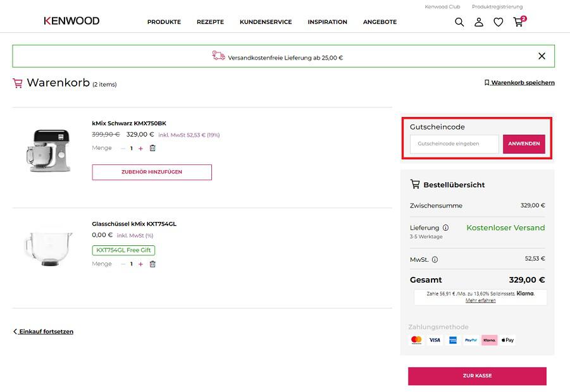This screenshot has height=392, width=570.
Task: Click Klarna Mehr erfahren link
Action: click(481, 300)
